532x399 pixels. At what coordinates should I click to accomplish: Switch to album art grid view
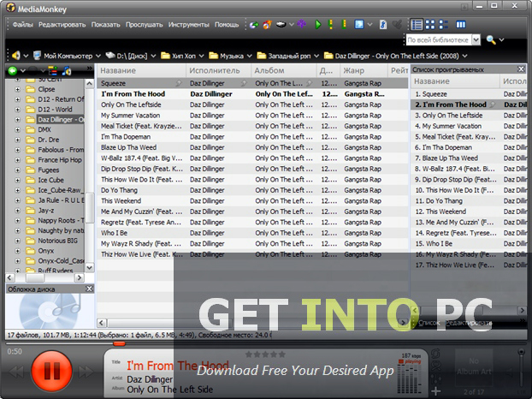tap(430, 25)
